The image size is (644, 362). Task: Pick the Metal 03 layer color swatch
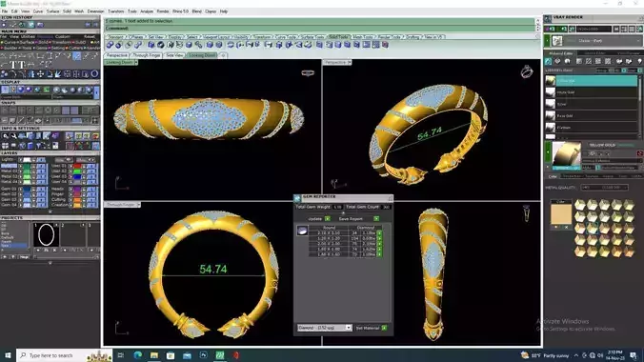(x=27, y=176)
